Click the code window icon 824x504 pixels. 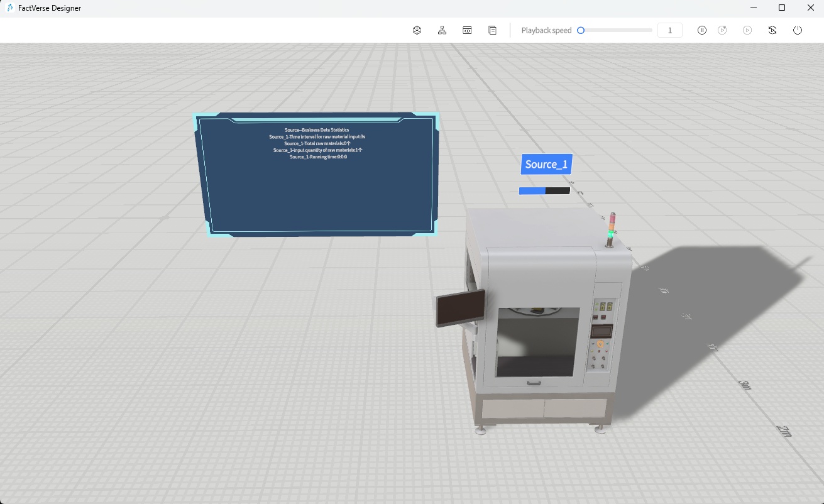pos(467,30)
